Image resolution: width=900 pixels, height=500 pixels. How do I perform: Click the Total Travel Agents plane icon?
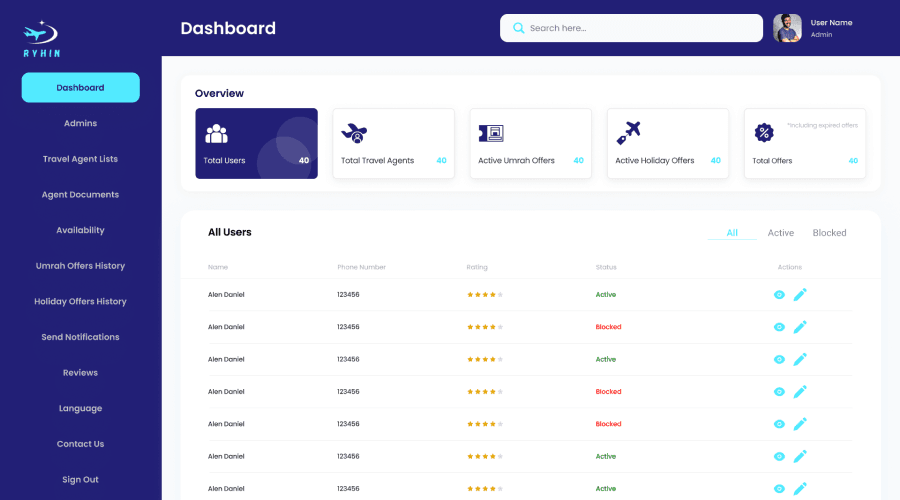click(x=354, y=133)
